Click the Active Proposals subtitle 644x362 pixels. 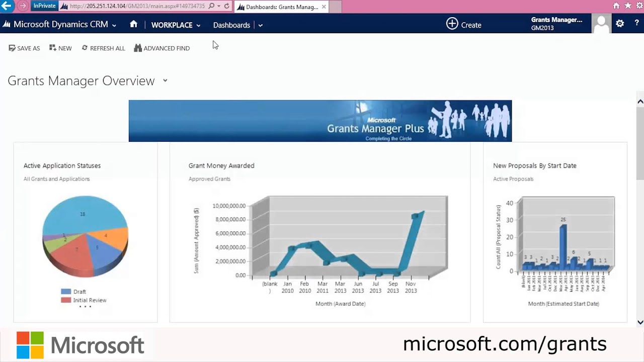tap(513, 179)
